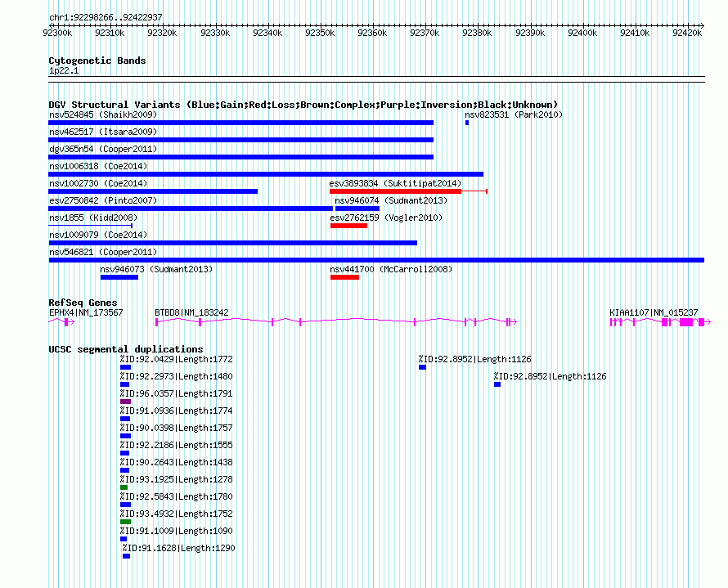Screen dimensions: 728x588
Task: Click the BTBD8|NM_183242 gene label
Action: [x=191, y=312]
